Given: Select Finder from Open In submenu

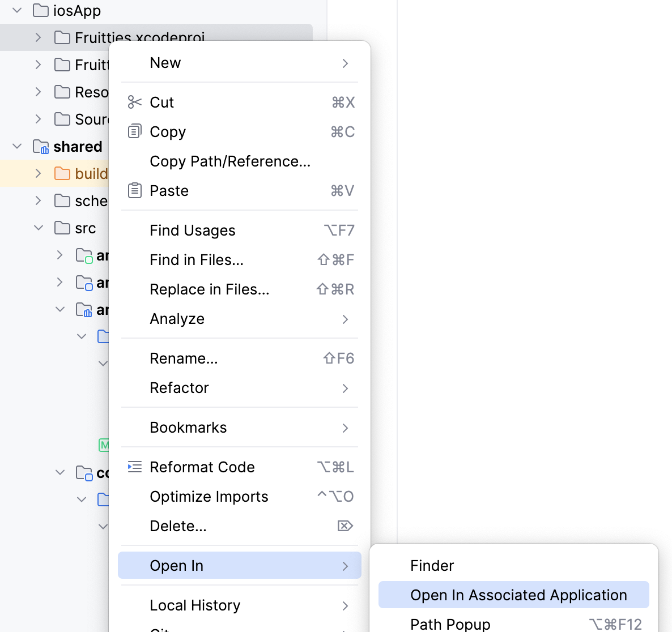Looking at the screenshot, I should 432,566.
